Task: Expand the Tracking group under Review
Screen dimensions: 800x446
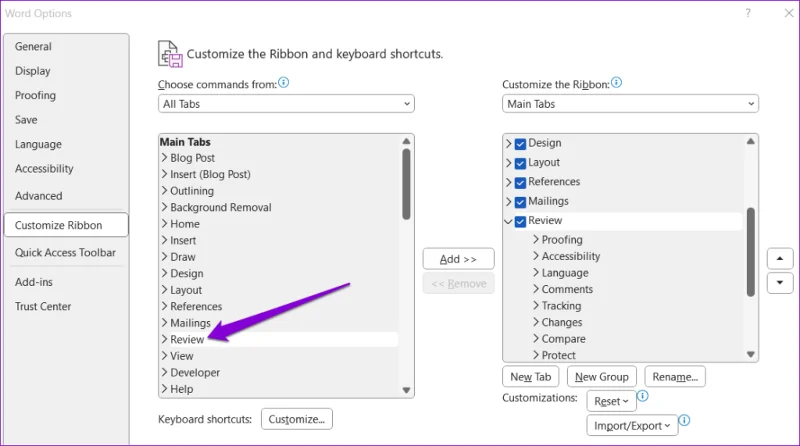Action: pyautogui.click(x=536, y=305)
